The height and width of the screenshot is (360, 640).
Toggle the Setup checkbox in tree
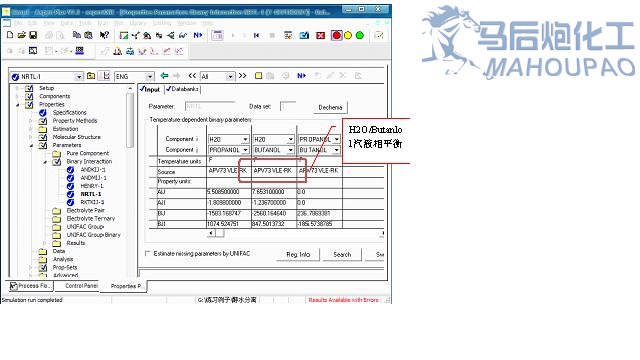tap(29, 88)
